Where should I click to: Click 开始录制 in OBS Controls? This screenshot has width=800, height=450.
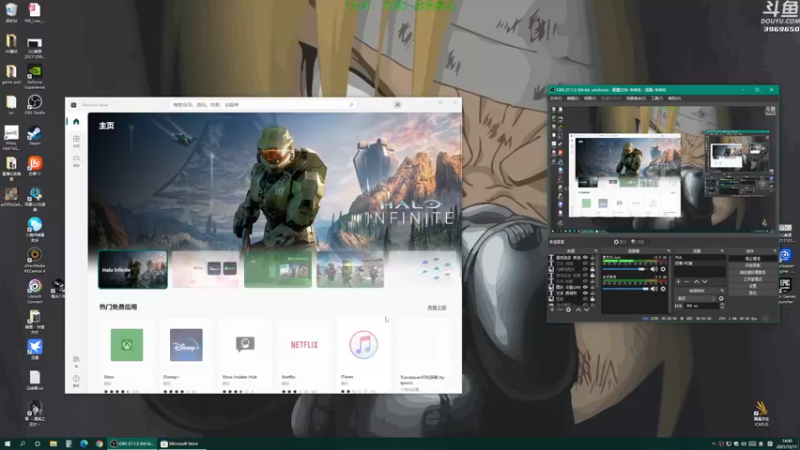click(x=753, y=265)
